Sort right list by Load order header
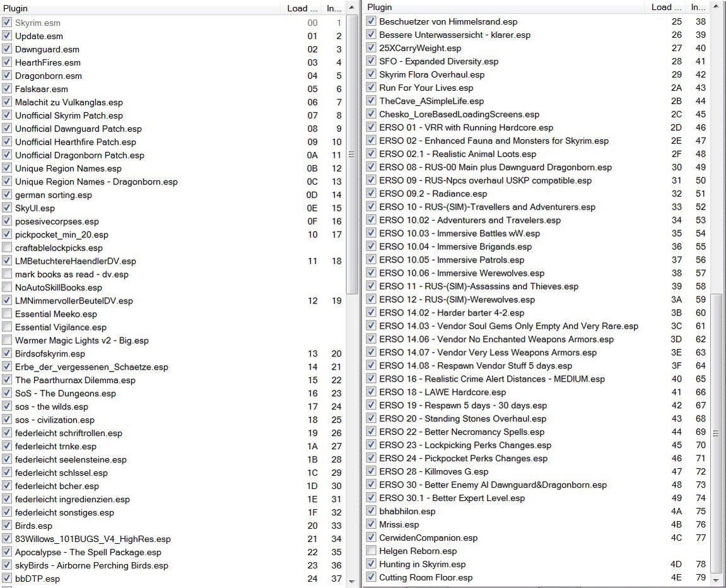 click(666, 7)
